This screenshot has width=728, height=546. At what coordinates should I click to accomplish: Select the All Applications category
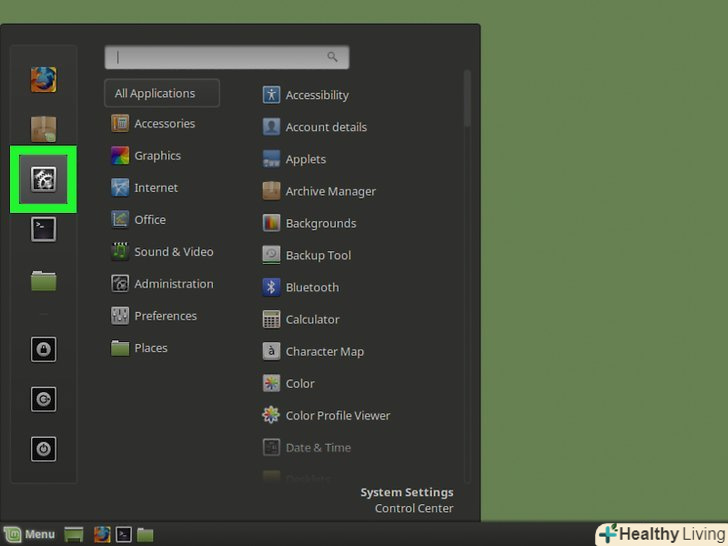pos(161,93)
